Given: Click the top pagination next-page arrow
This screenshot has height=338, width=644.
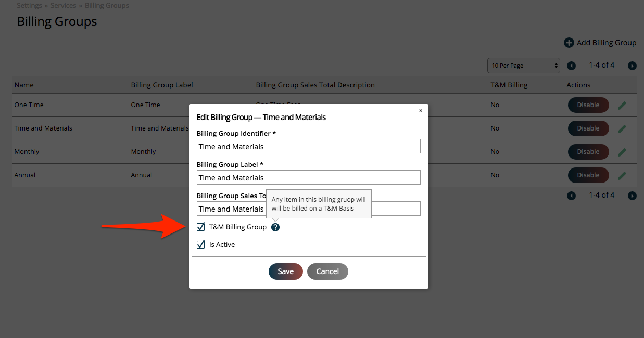Looking at the screenshot, I should [632, 66].
